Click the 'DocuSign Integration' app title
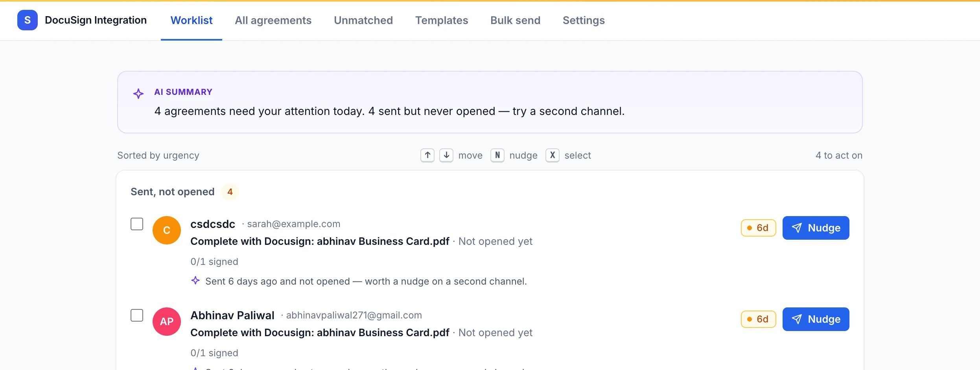Viewport: 980px width, 370px height. point(96,20)
